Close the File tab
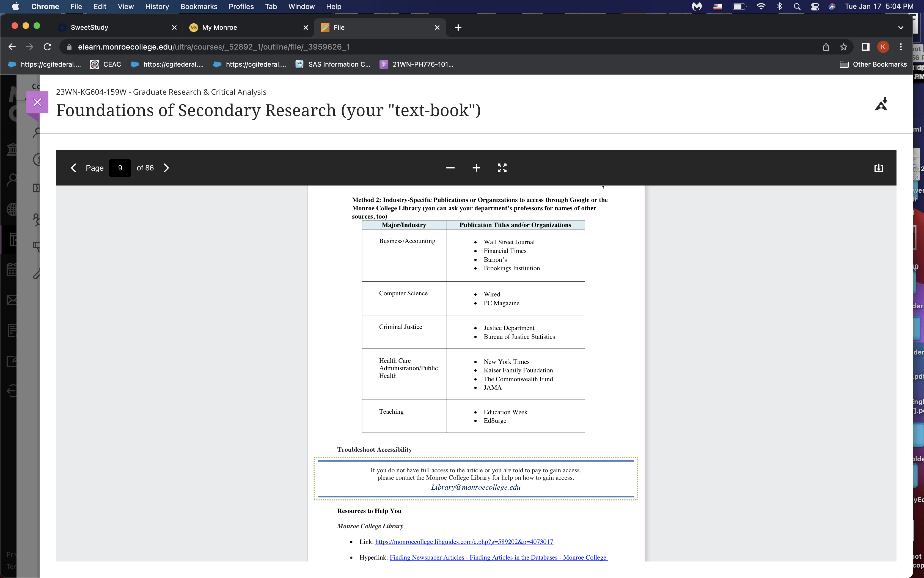Viewport: 924px width, 578px height. pos(437,28)
